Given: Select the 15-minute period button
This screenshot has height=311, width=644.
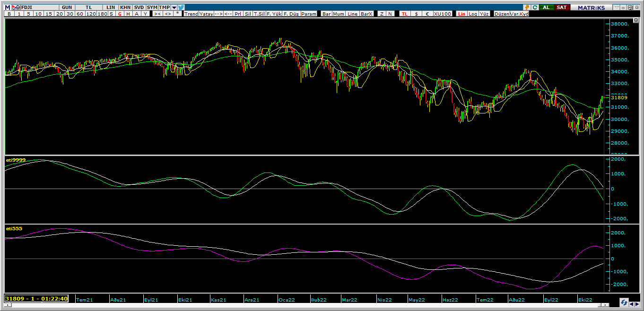Looking at the screenshot, I should click(x=49, y=14).
